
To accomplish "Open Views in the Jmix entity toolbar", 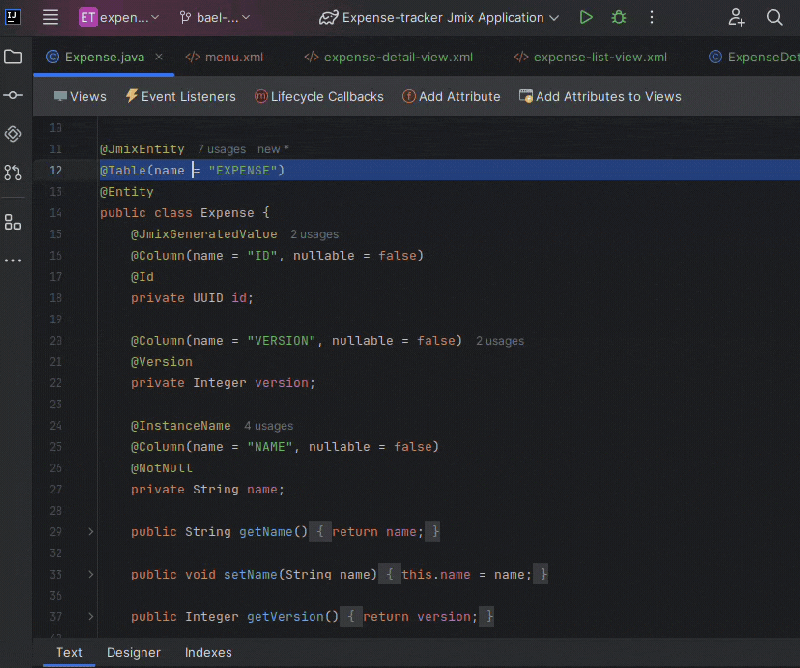I will [x=80, y=96].
